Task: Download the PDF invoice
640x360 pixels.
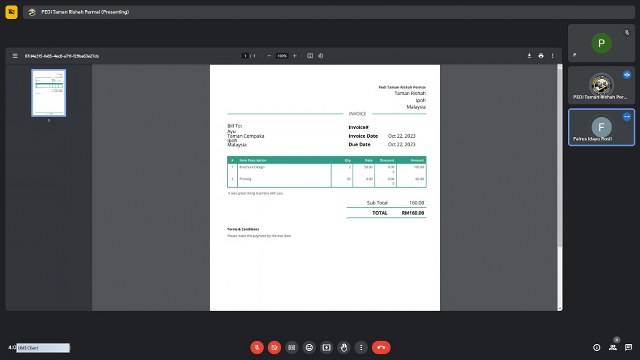Action: point(529,56)
